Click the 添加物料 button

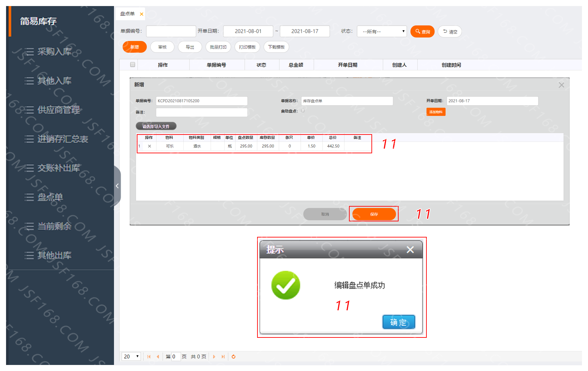pos(436,112)
